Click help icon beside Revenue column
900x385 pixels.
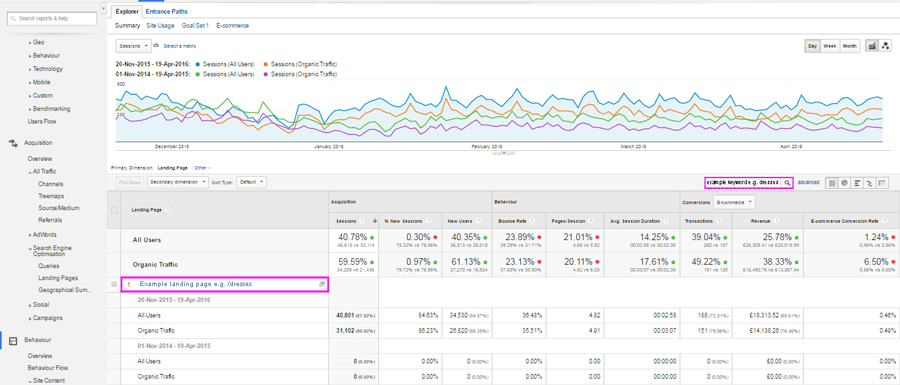pos(777,220)
